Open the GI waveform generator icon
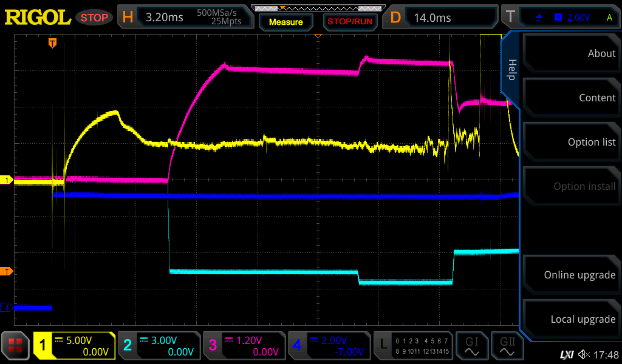 (471, 346)
